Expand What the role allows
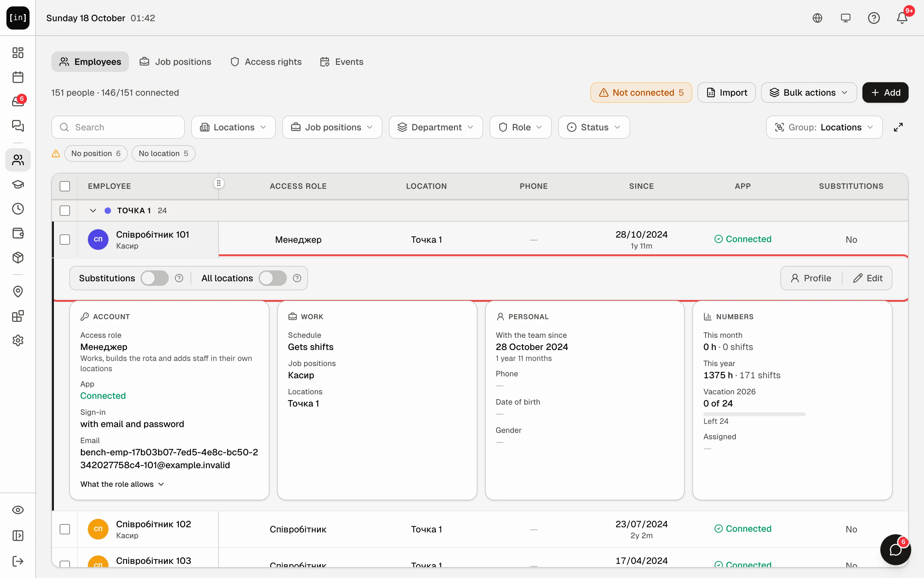The height and width of the screenshot is (578, 924). (x=122, y=484)
